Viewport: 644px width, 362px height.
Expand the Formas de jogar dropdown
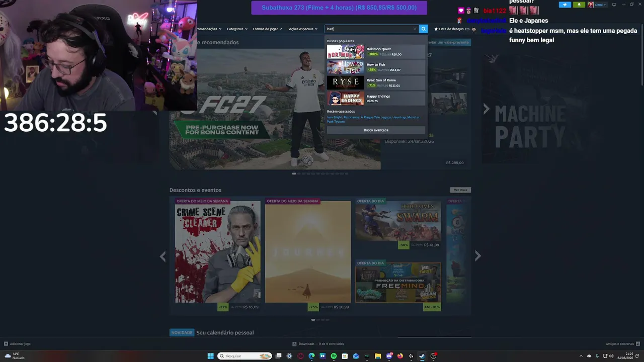267,29
